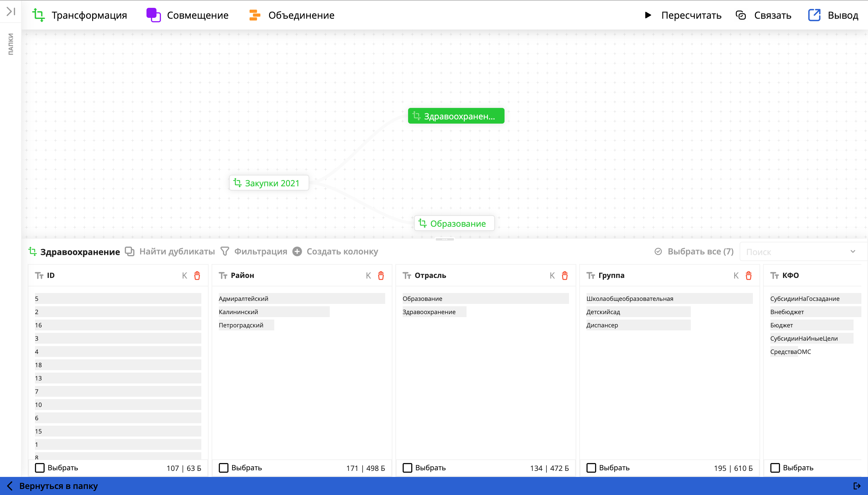Check the Выбрать checkbox under the ID column
The image size is (868, 495).
pyautogui.click(x=40, y=468)
